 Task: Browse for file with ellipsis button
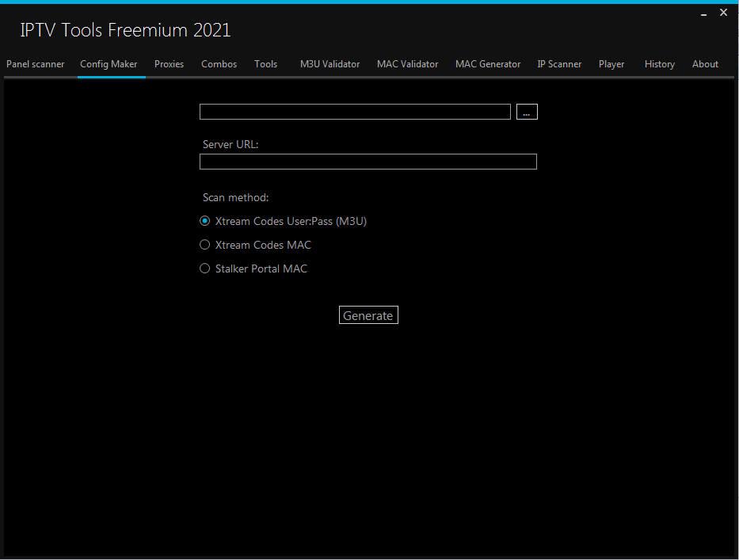(527, 112)
